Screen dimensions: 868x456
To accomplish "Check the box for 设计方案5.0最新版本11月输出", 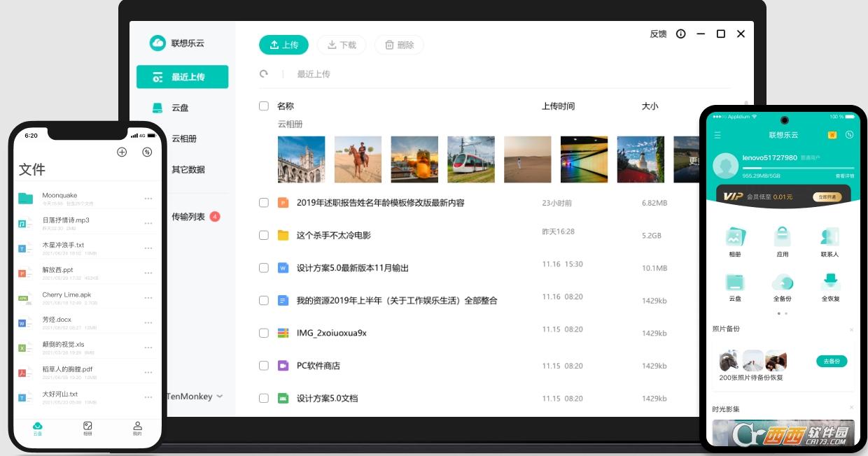I will tap(264, 268).
